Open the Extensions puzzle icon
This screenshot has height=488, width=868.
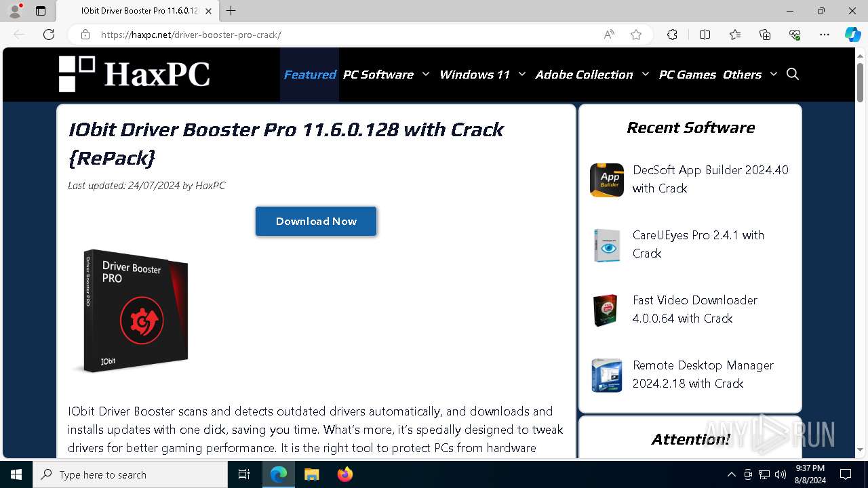[x=672, y=35]
